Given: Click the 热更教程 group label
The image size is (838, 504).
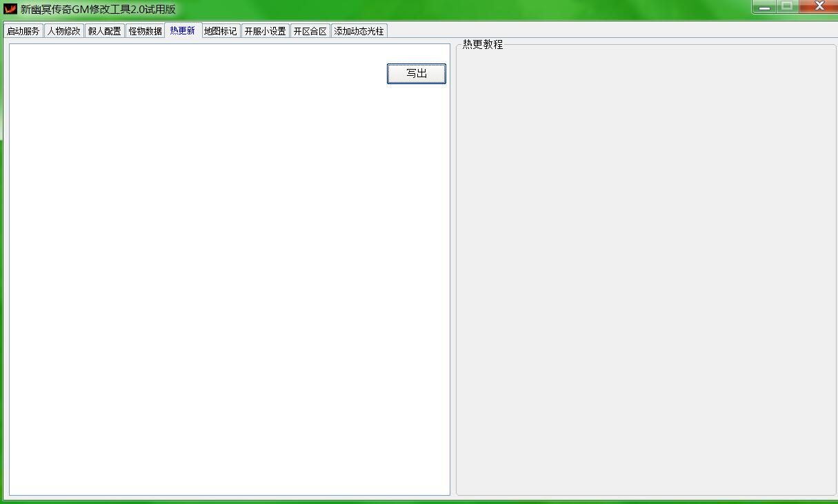Looking at the screenshot, I should pyautogui.click(x=483, y=45).
